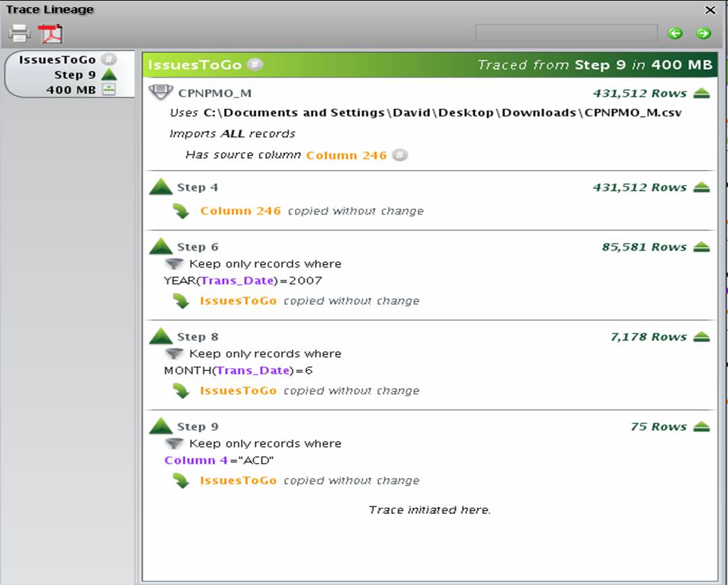Collapse the CPNPMO_M 431,512 Rows section

tap(702, 93)
